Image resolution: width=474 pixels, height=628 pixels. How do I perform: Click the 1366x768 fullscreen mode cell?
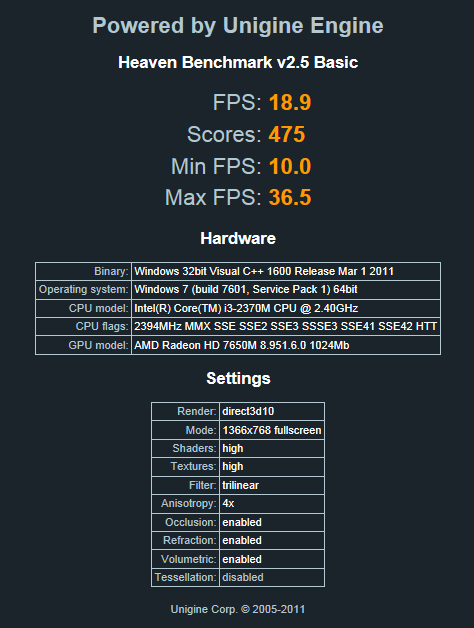[272, 430]
